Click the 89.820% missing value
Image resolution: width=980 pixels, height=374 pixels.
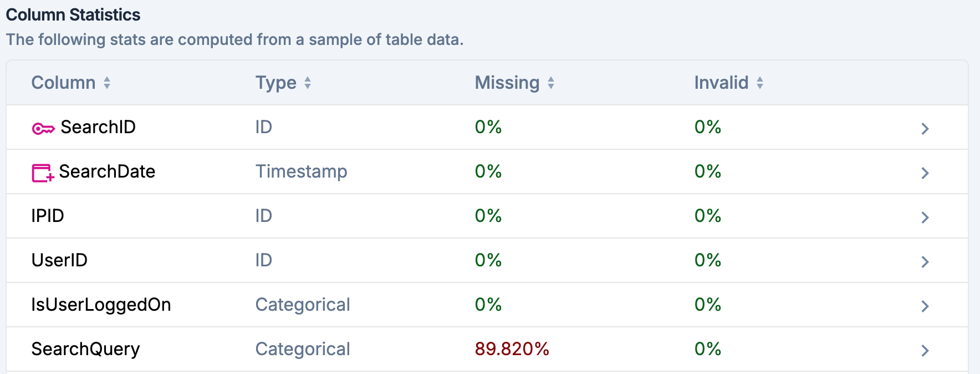(512, 349)
